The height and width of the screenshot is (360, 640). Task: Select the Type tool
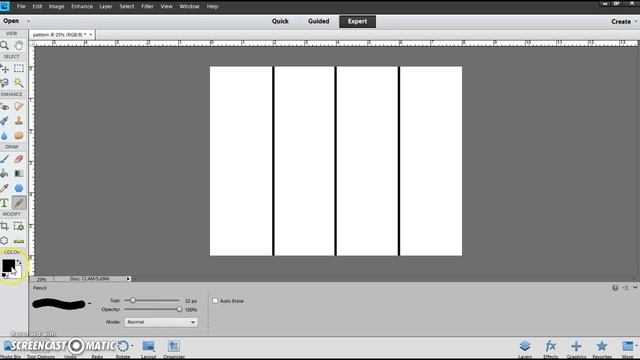pos(4,203)
